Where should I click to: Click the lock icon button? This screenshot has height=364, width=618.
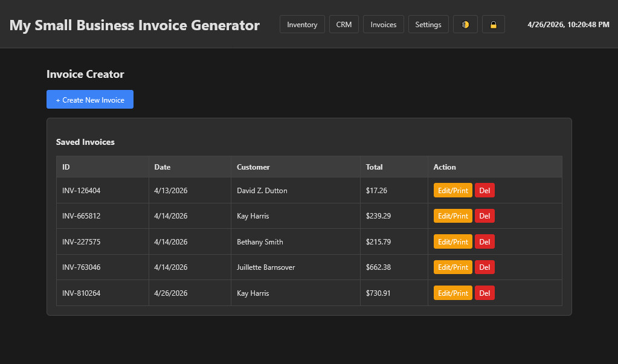coord(493,24)
